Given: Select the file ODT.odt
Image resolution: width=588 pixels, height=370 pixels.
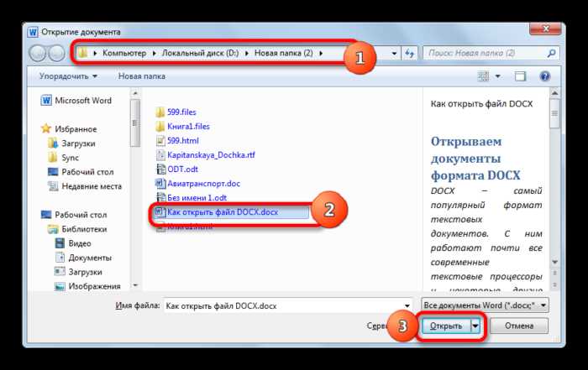Looking at the screenshot, I should tap(176, 169).
